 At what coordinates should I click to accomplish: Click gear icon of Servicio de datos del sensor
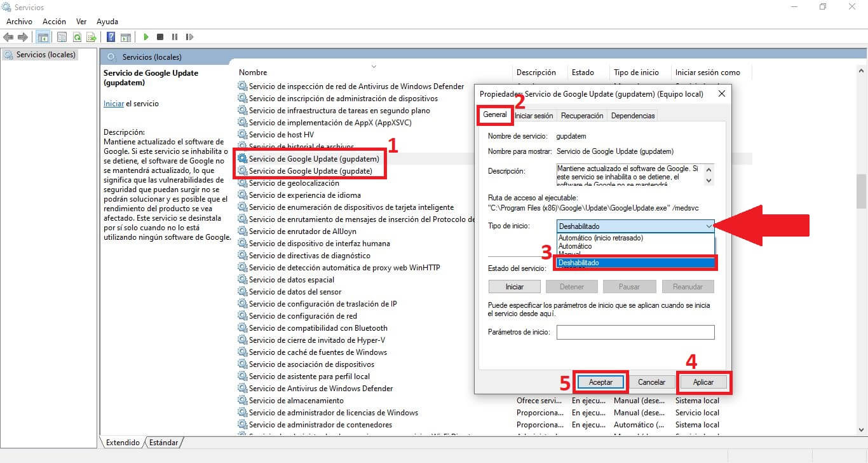pyautogui.click(x=242, y=292)
